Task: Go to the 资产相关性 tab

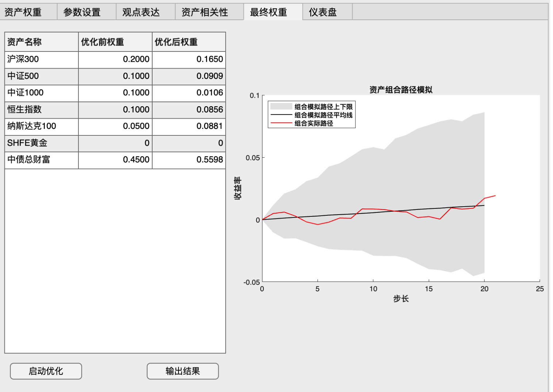Action: [205, 12]
